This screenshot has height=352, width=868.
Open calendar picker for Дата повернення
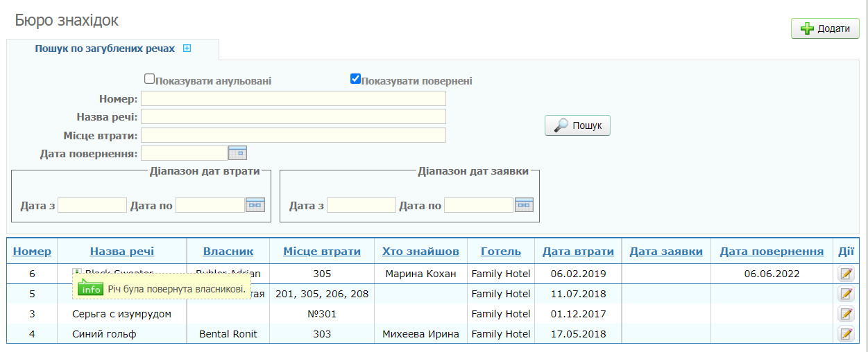click(237, 153)
